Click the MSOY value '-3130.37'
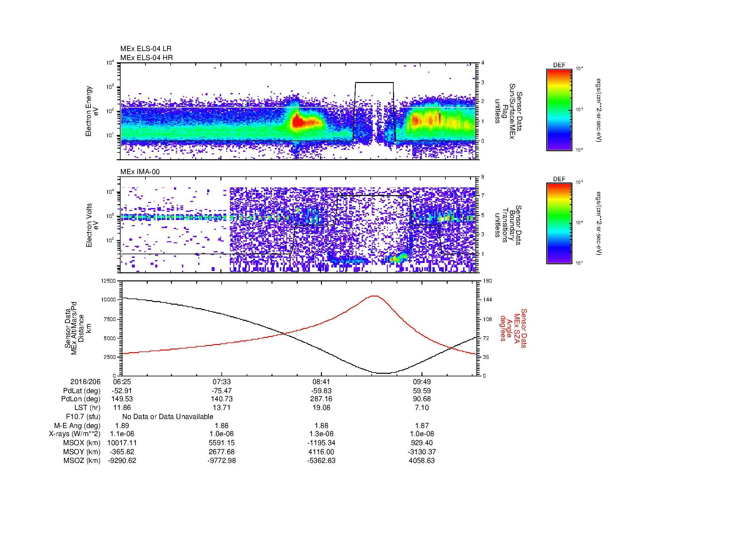756x534 pixels. (x=422, y=452)
